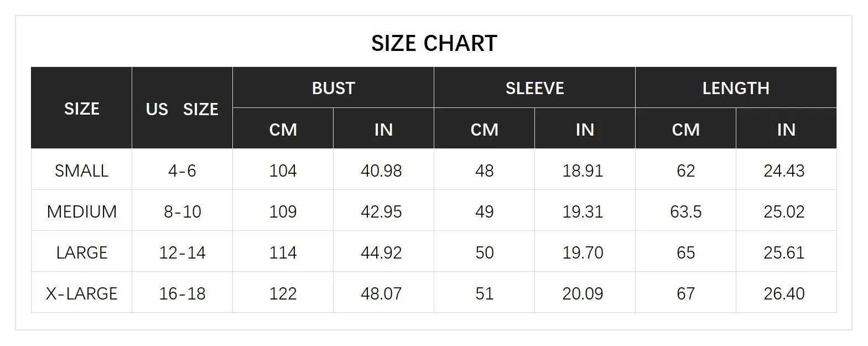This screenshot has width=868, height=346.
Task: Click the SIZE CHART title
Action: pyautogui.click(x=434, y=43)
